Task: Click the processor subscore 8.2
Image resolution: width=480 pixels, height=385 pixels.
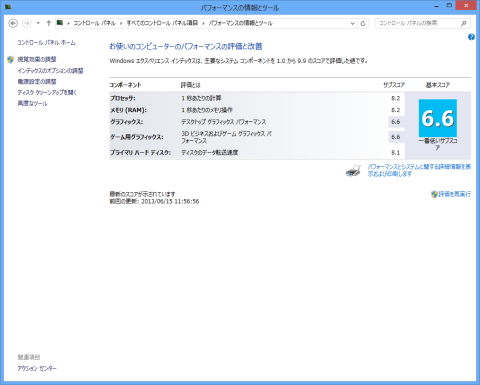Action: pos(396,98)
